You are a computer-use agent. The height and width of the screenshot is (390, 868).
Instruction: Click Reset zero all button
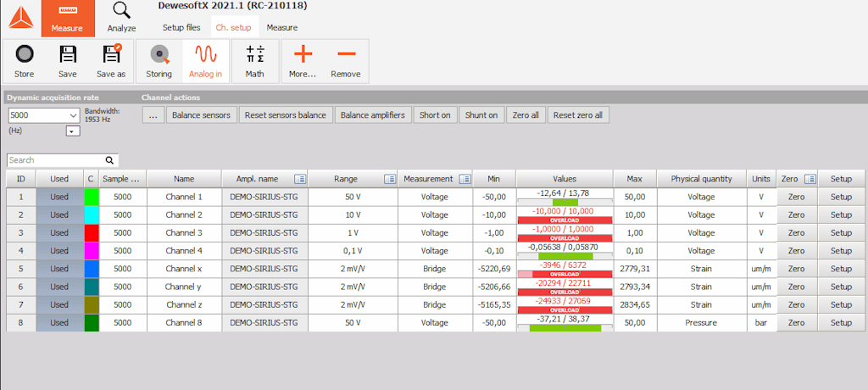[578, 115]
